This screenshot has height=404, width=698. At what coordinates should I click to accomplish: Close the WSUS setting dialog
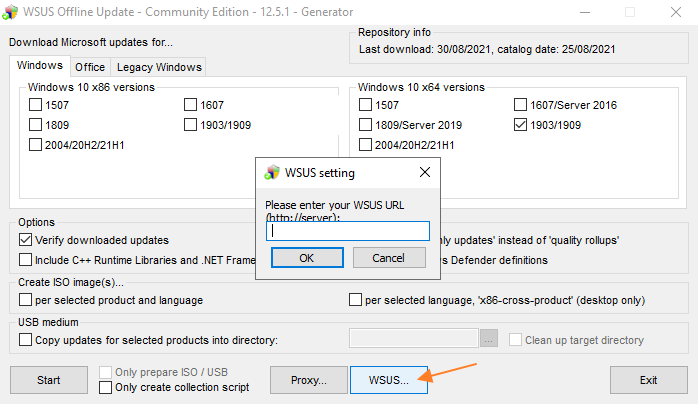point(424,172)
